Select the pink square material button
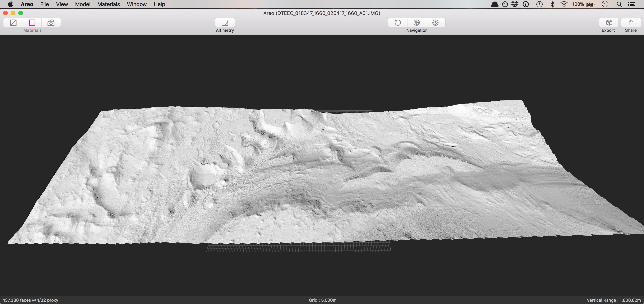Viewport: 644px width, 304px height. pyautogui.click(x=32, y=23)
